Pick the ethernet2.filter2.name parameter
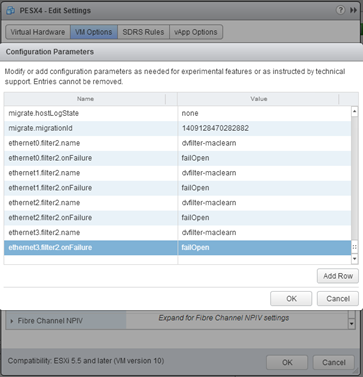 point(91,203)
